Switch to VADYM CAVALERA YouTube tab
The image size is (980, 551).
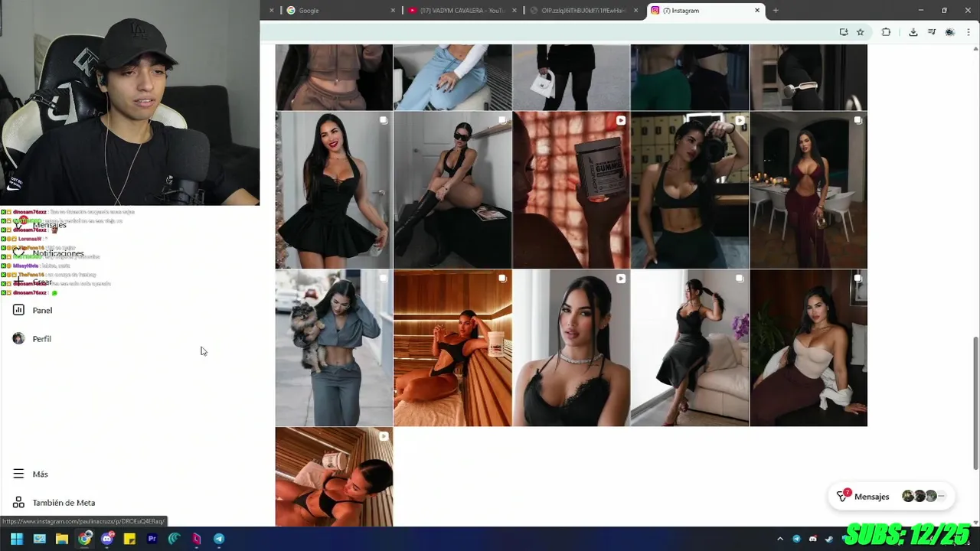pyautogui.click(x=461, y=11)
